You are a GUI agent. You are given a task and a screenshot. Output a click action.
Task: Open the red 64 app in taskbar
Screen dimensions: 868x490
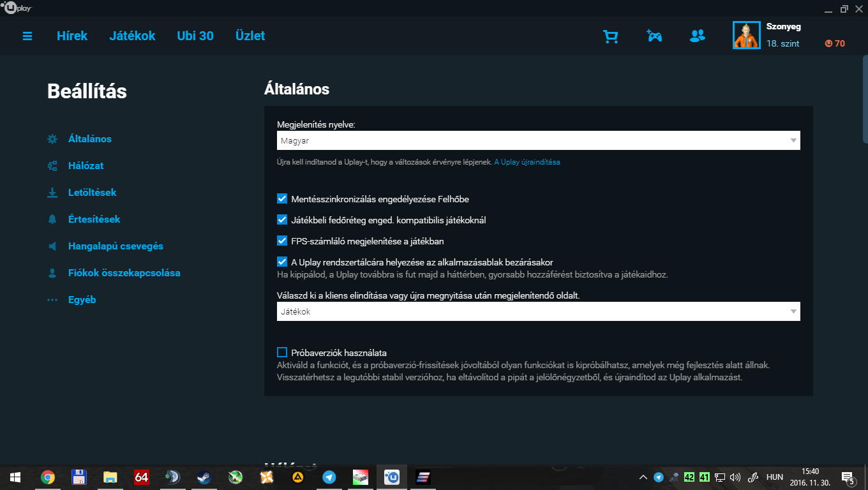click(x=142, y=477)
